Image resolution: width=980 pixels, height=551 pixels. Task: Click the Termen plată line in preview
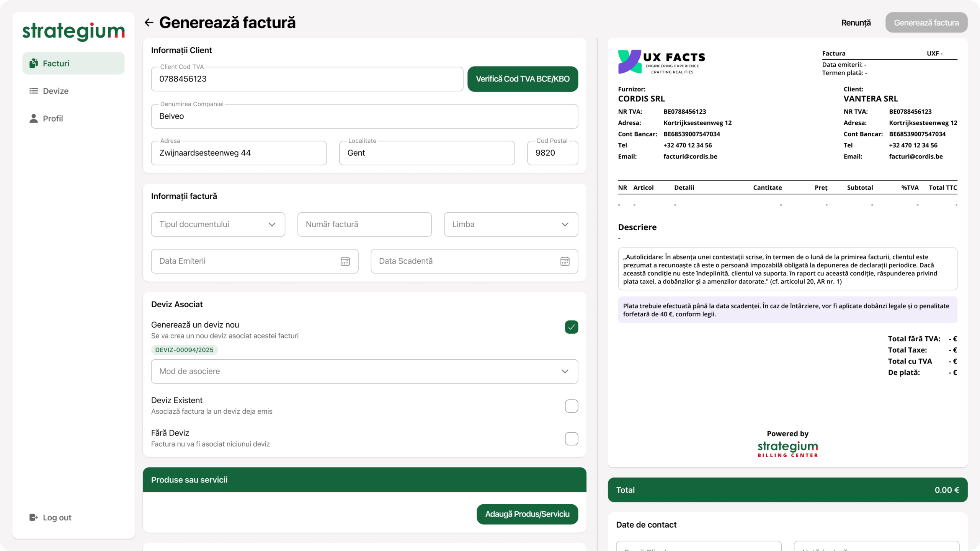click(x=844, y=73)
